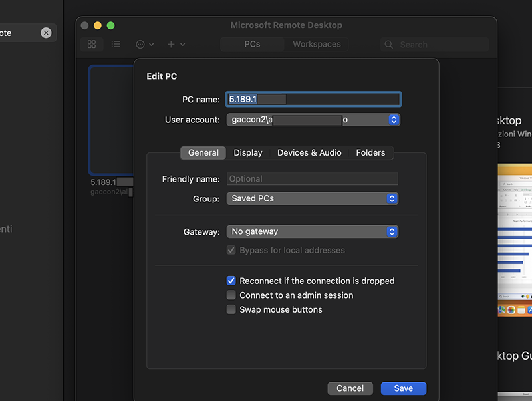Click the green zoom window button
Image resolution: width=532 pixels, height=401 pixels.
pyautogui.click(x=110, y=25)
